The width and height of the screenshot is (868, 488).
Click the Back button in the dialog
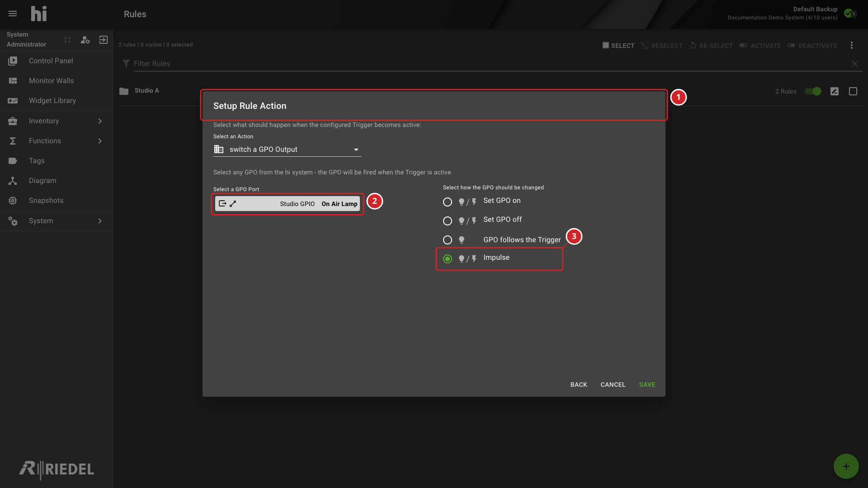579,385
